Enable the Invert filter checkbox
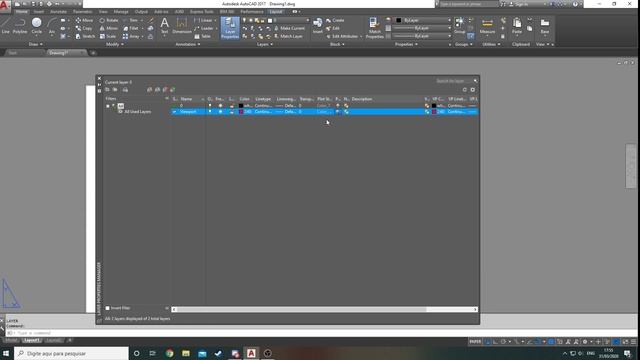640x360 pixels. [x=107, y=308]
